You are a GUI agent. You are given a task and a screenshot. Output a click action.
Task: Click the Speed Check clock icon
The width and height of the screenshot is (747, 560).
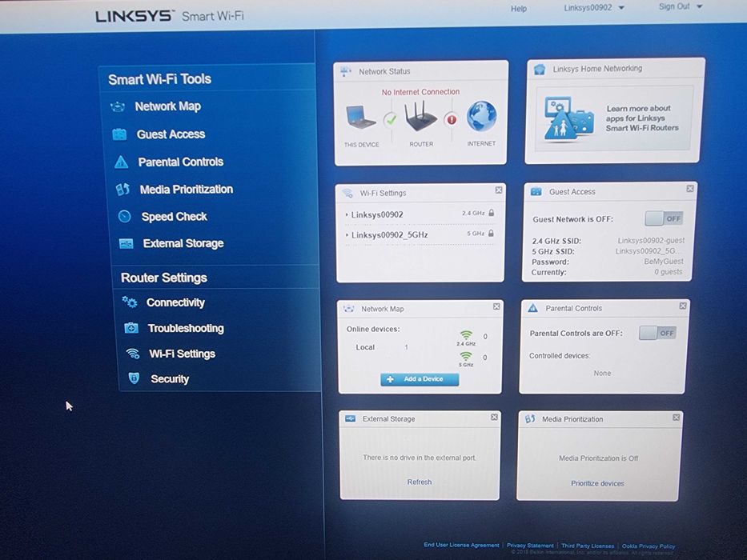coord(125,216)
